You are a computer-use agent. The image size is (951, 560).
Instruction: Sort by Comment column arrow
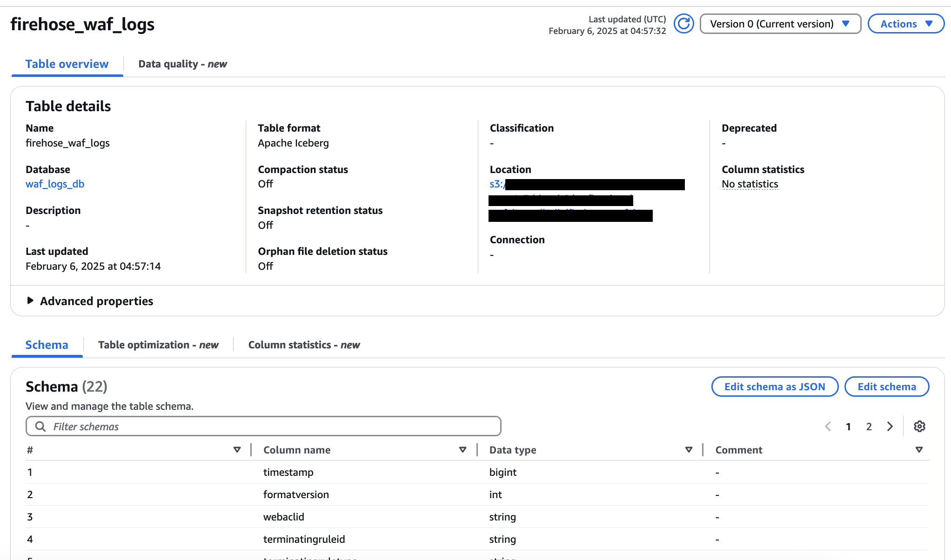coord(919,450)
